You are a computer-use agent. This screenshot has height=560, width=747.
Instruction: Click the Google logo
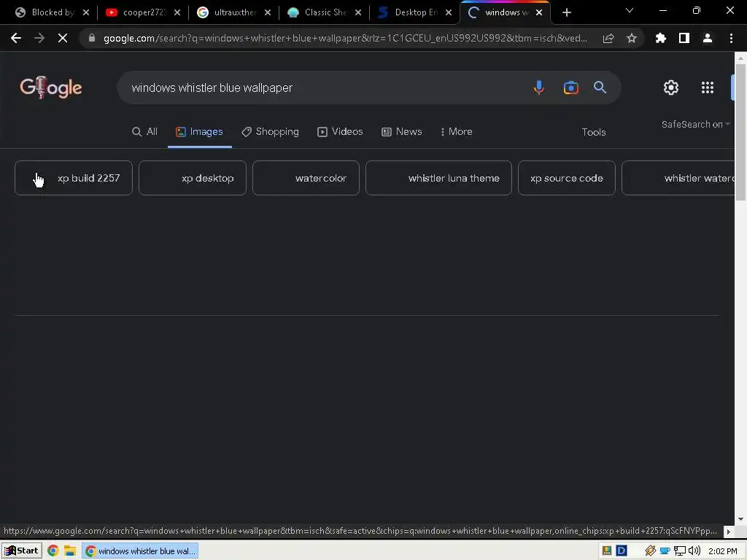(51, 87)
